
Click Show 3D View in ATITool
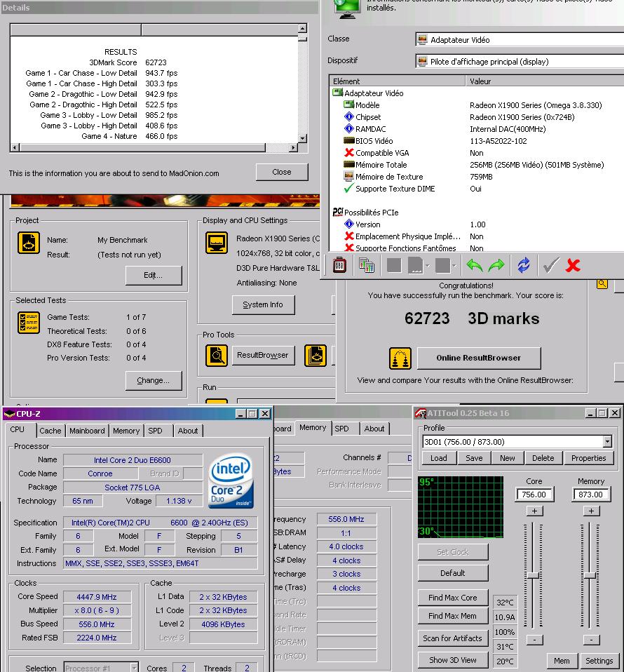coord(453,660)
